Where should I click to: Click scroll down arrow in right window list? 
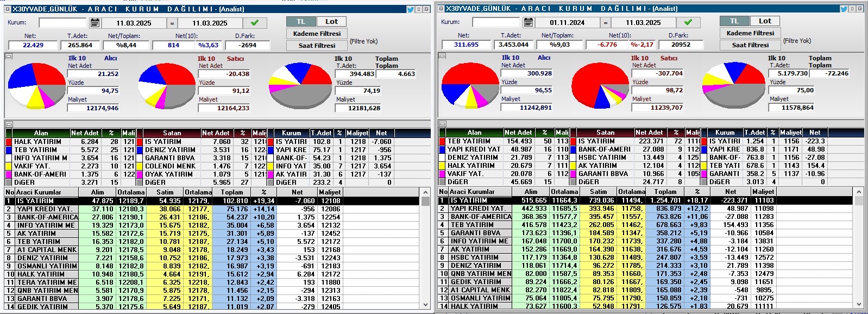point(859,304)
